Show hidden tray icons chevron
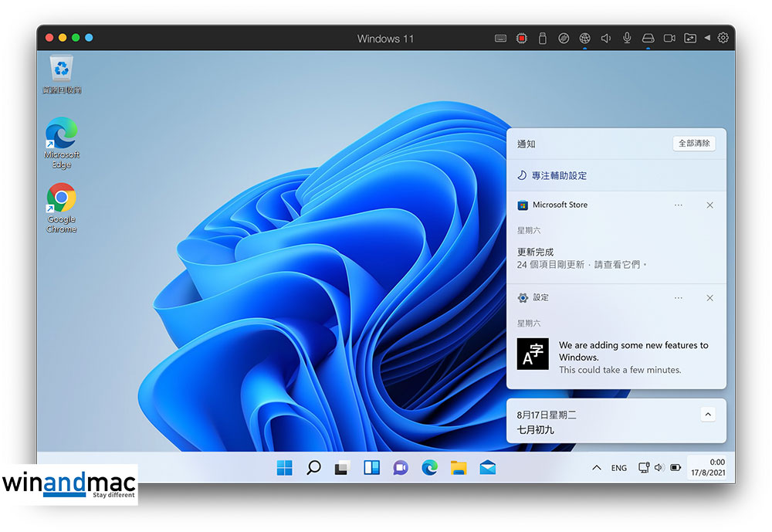This screenshot has width=772, height=532. tap(597, 468)
